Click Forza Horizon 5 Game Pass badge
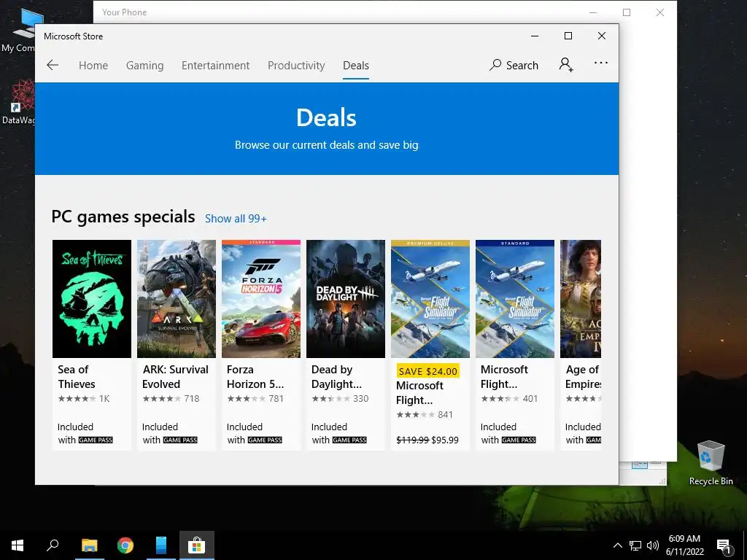The height and width of the screenshot is (560, 747). pos(264,440)
